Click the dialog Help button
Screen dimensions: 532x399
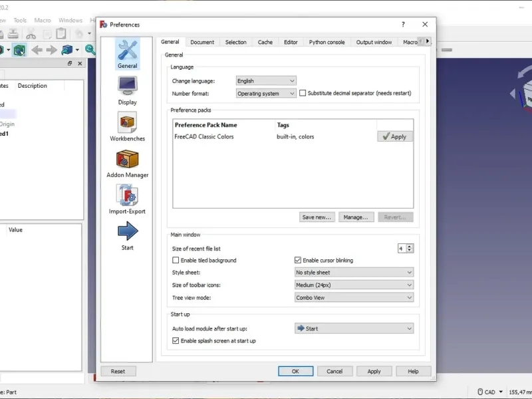pos(413,371)
